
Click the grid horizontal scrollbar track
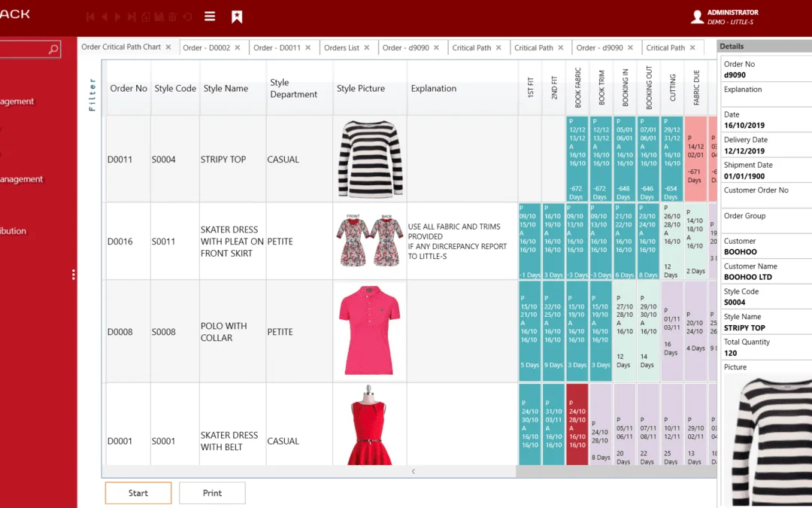click(x=617, y=471)
